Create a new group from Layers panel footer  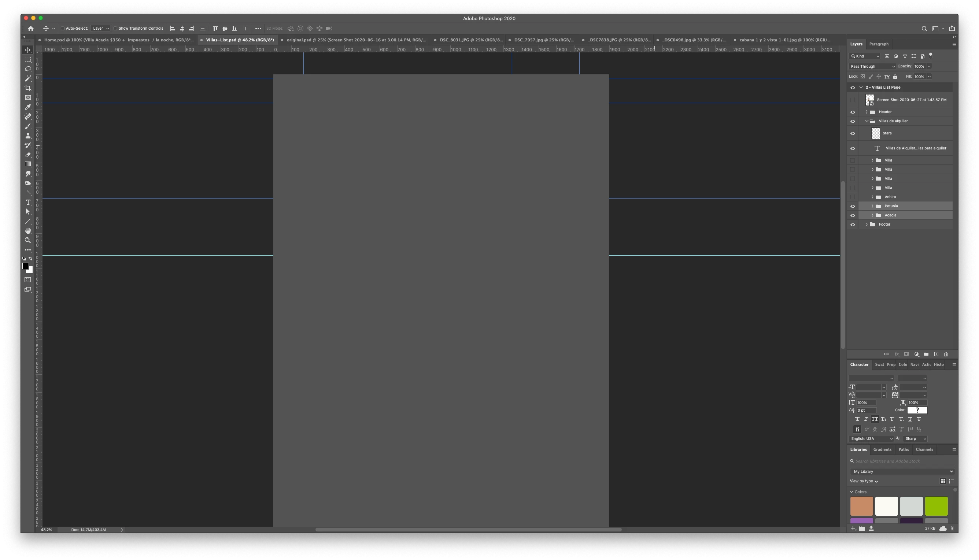click(926, 354)
